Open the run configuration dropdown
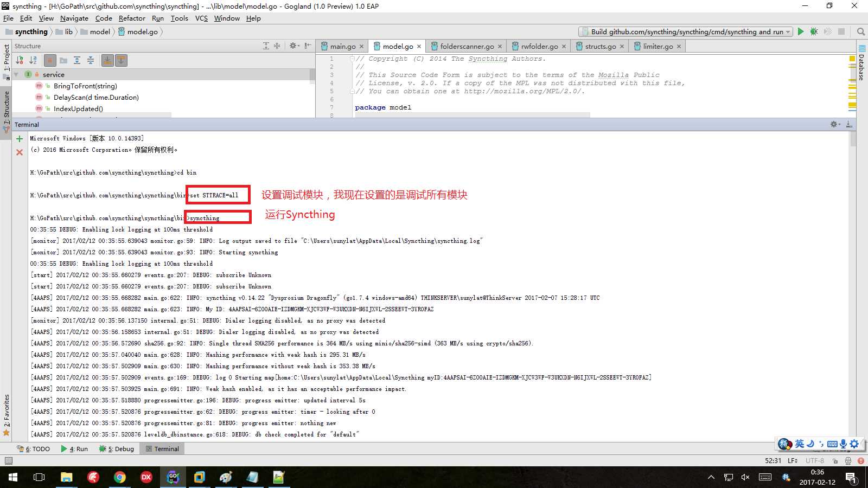Screen dimensions: 868x488 pos(686,31)
